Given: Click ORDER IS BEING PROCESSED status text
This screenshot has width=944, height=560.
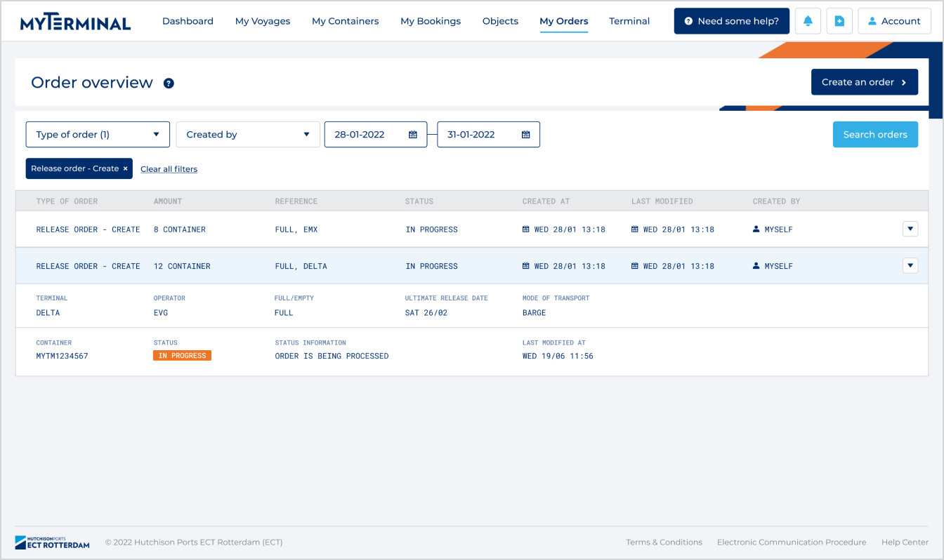Looking at the screenshot, I should click(332, 356).
